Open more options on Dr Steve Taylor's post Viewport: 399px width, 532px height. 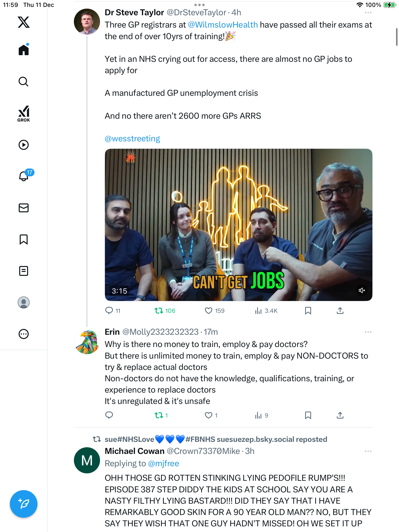[x=368, y=13]
